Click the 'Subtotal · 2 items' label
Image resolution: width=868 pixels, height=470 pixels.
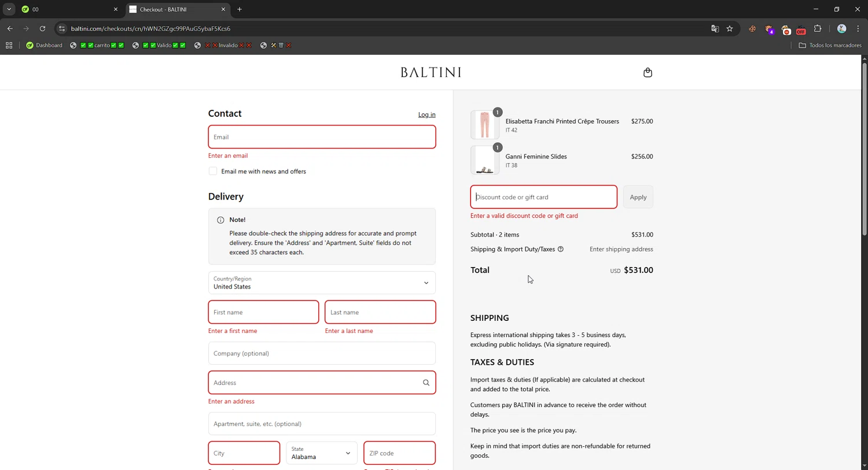[x=495, y=235]
